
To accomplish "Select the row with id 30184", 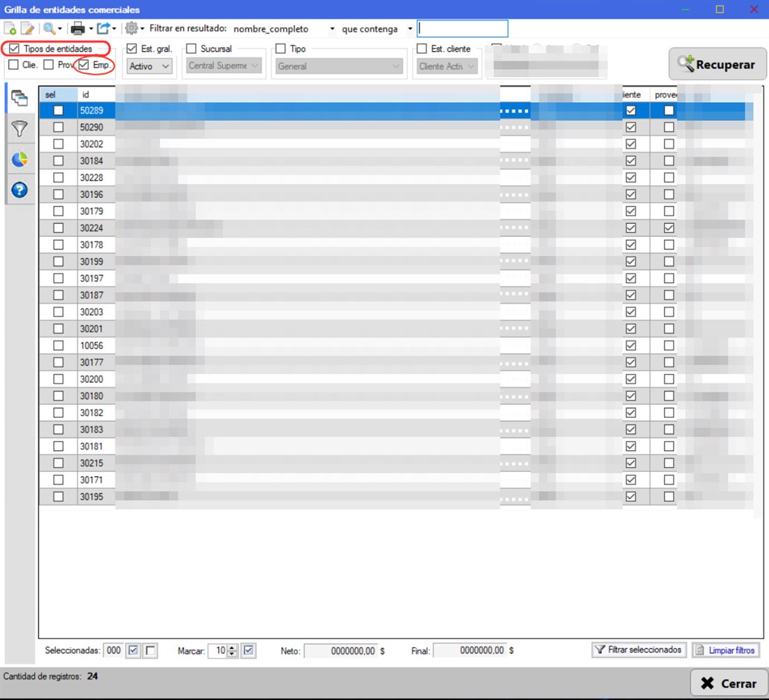I will pos(396,161).
